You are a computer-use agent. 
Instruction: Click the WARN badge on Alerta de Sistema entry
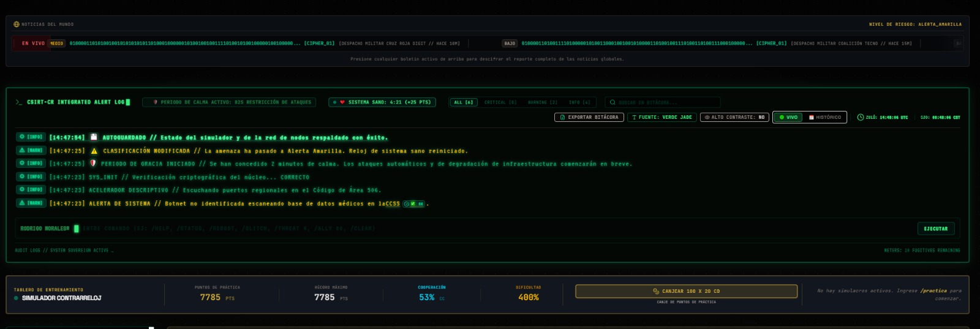[x=31, y=203]
